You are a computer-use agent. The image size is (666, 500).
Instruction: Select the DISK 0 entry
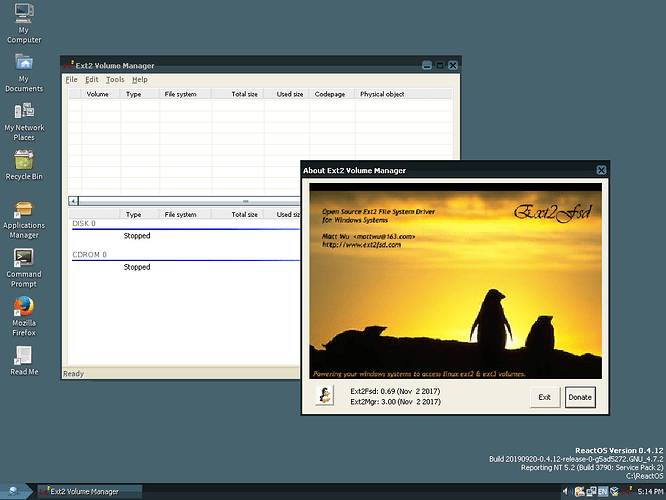point(84,223)
